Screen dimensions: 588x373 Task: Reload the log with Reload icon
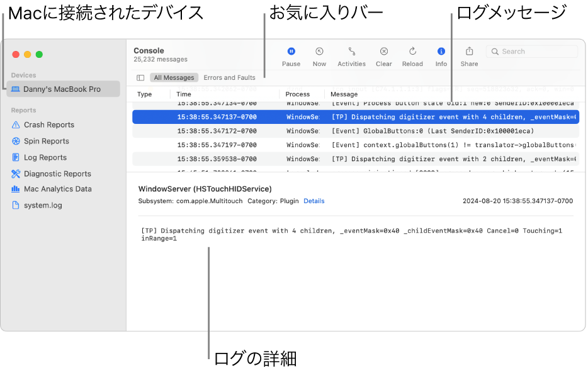point(412,52)
